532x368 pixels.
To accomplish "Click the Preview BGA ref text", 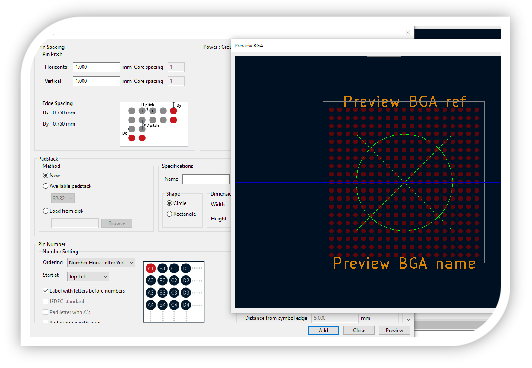I will 405,102.
